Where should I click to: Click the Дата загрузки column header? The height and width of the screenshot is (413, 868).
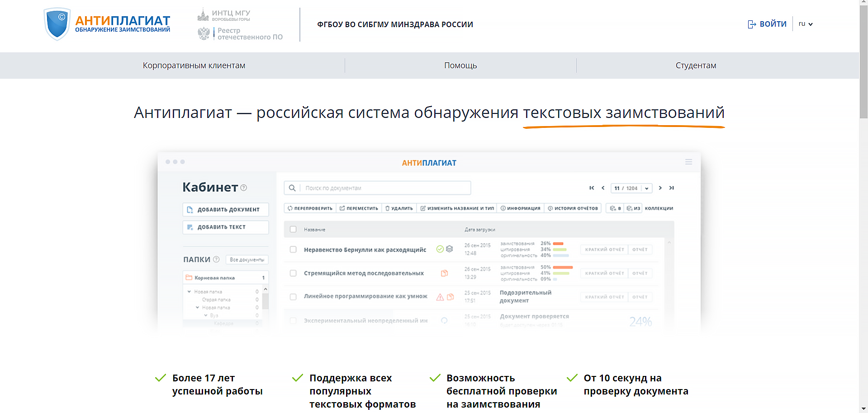[x=479, y=230]
